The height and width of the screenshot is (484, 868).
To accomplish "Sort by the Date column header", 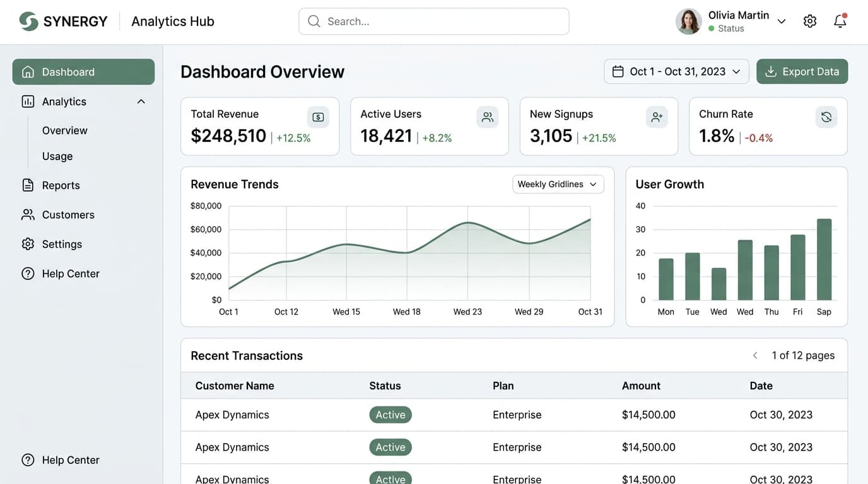I will [761, 386].
